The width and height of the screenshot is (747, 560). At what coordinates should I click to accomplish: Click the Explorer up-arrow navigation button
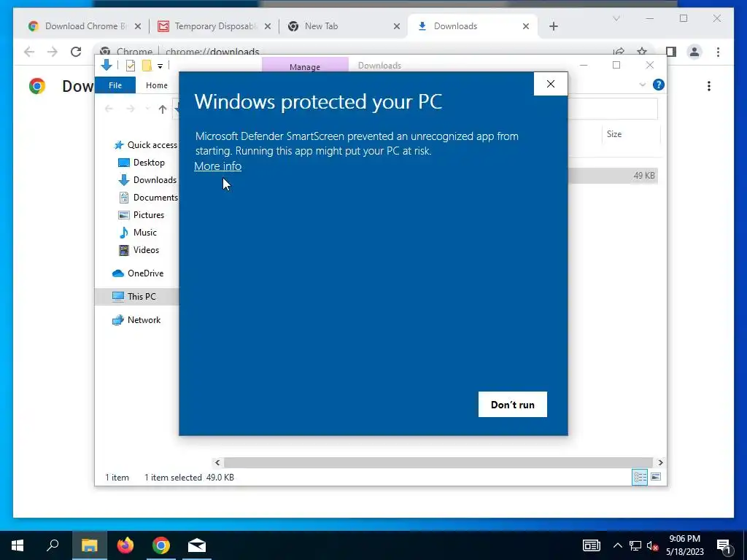[x=163, y=109]
